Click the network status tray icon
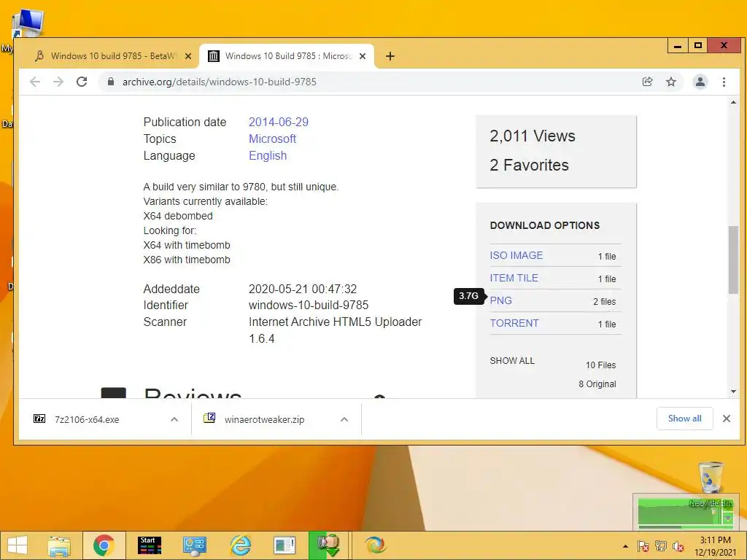The width and height of the screenshot is (747, 560). [x=660, y=546]
